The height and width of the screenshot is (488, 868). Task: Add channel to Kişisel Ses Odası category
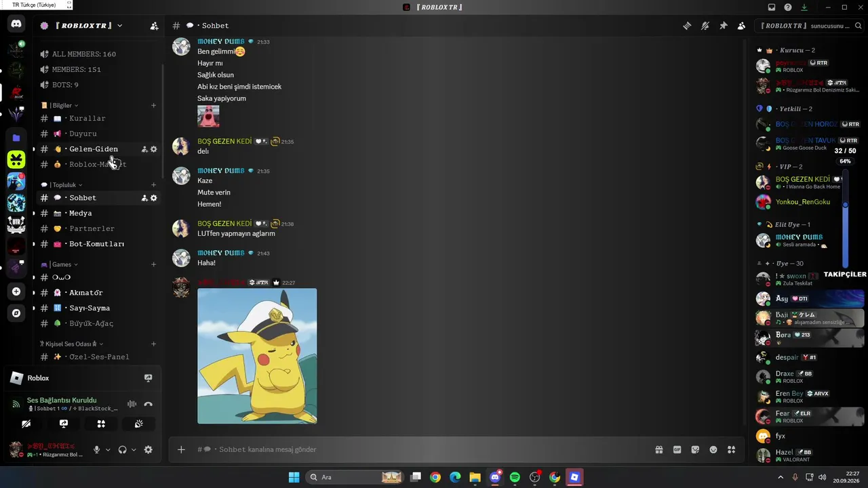tap(153, 344)
